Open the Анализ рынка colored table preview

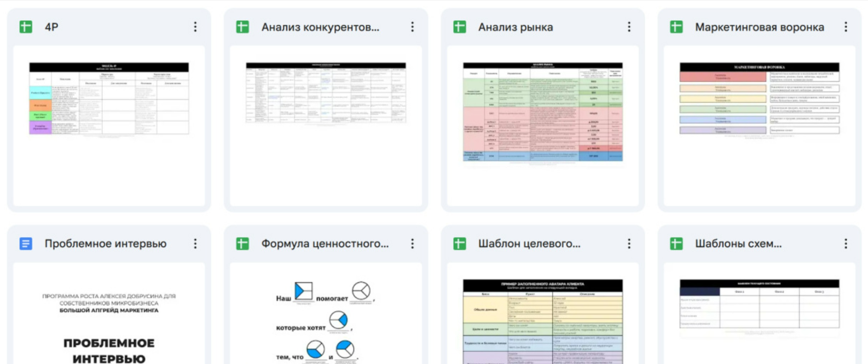[x=543, y=112]
